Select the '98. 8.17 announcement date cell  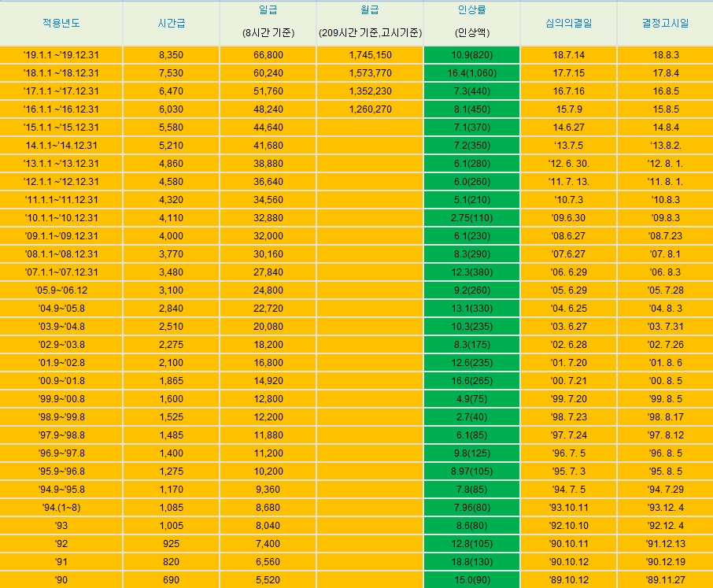point(665,416)
